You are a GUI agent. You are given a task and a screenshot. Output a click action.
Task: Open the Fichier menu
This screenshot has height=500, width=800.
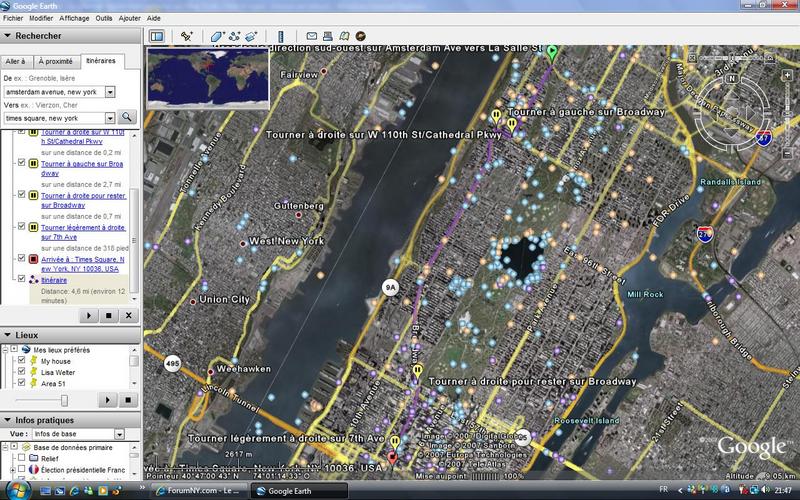(x=13, y=18)
